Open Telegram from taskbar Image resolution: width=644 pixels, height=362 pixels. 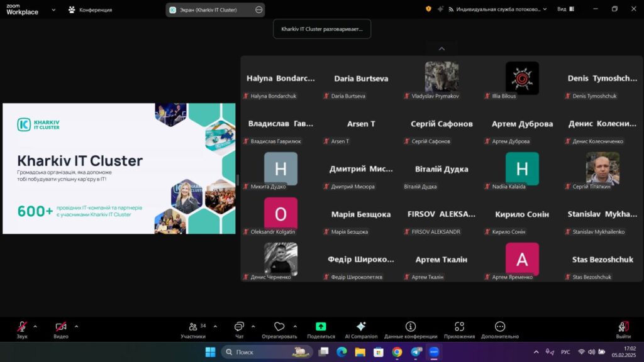click(416, 352)
